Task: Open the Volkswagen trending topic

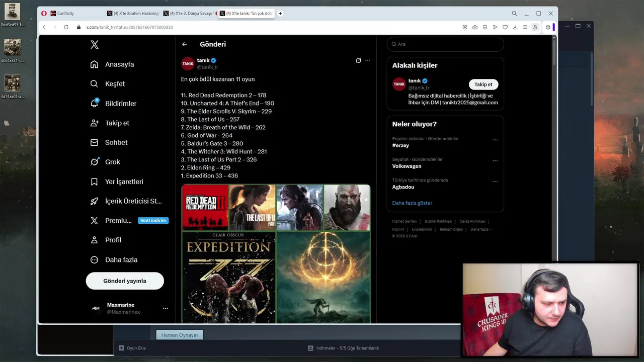Action: [407, 166]
